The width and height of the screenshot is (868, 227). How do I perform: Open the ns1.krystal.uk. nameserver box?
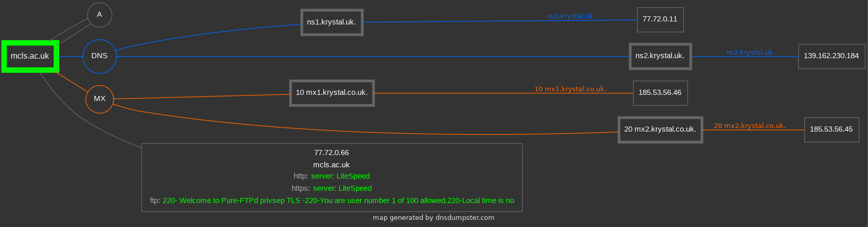(x=331, y=22)
